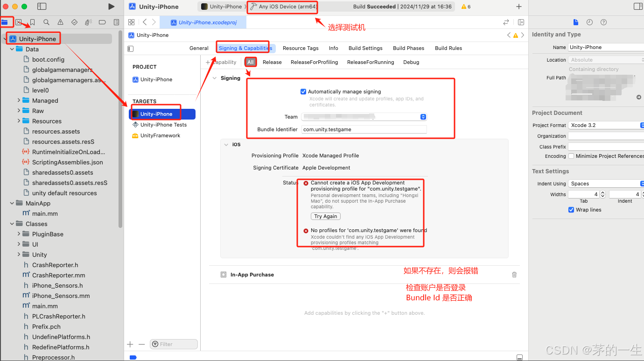Expand the Managed folder
Screen dimensions: 644x361
(x=19, y=100)
